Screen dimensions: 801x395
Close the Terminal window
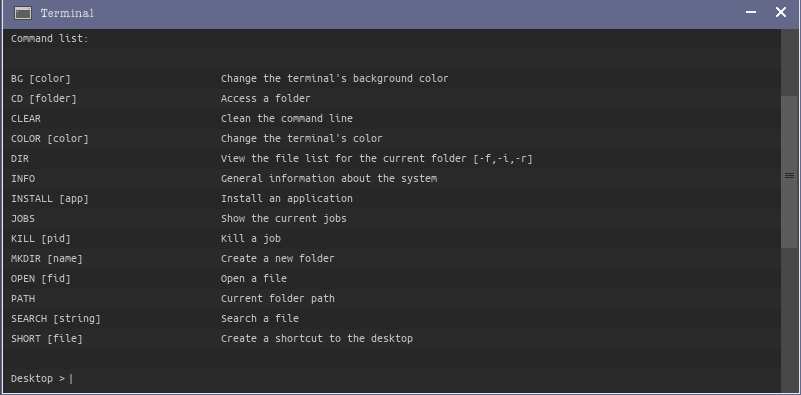[x=781, y=12]
